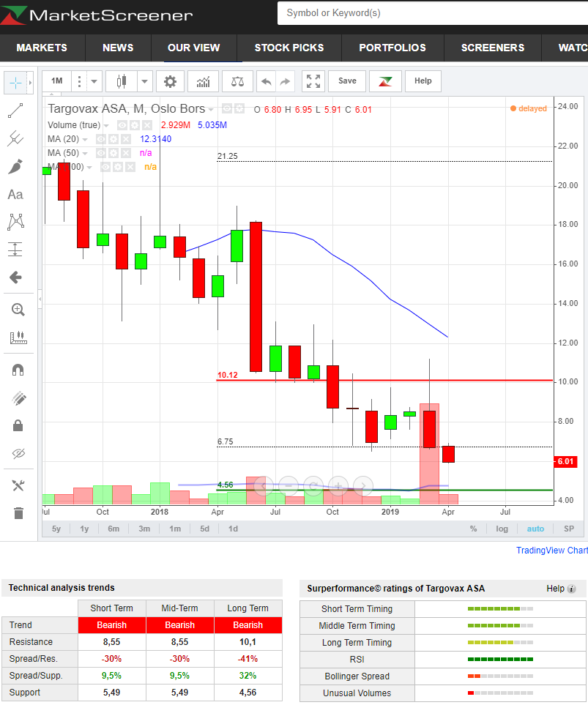Set the chart range to 6m

click(x=113, y=529)
